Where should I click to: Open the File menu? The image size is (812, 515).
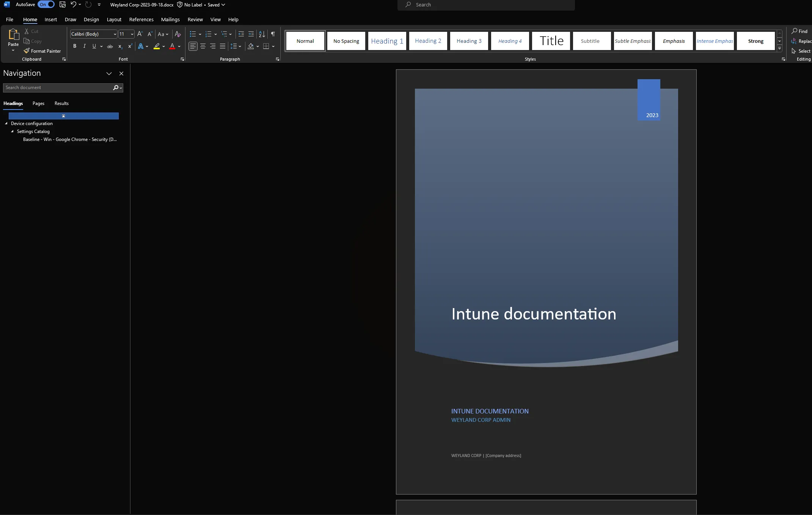(x=9, y=19)
